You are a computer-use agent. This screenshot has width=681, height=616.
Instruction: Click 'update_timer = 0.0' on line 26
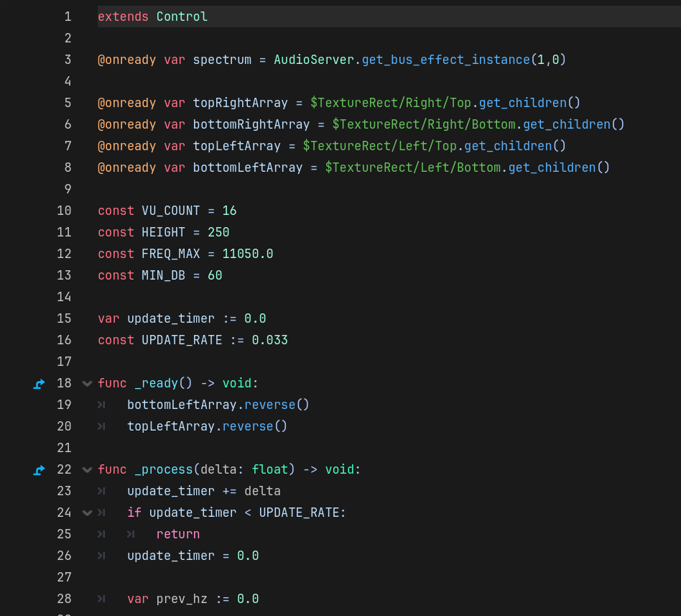[x=193, y=556]
